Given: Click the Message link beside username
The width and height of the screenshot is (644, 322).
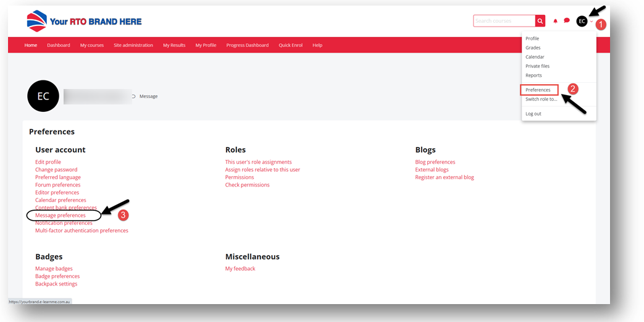Looking at the screenshot, I should pyautogui.click(x=148, y=96).
